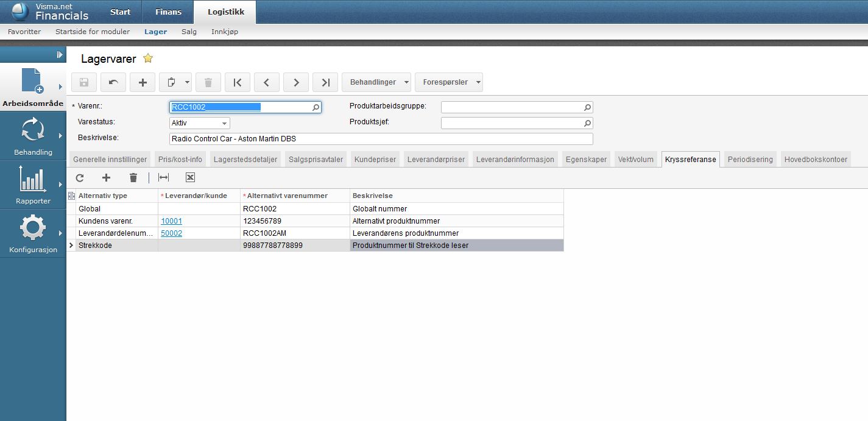Switch to Hovedbokskontoer tab
This screenshot has width=868, height=421.
816,160
